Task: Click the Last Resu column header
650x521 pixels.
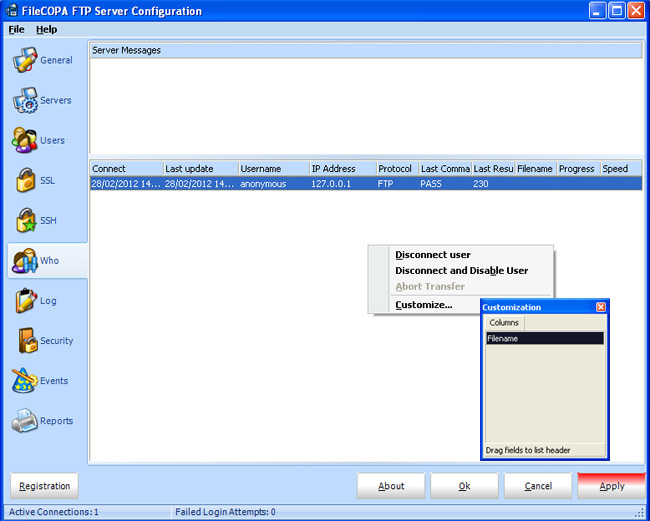Action: point(494,169)
